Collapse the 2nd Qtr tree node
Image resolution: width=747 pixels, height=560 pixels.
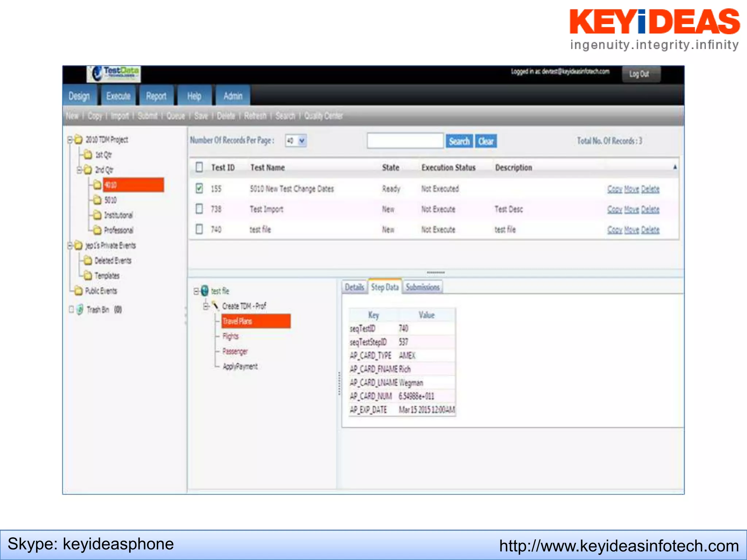point(79,170)
